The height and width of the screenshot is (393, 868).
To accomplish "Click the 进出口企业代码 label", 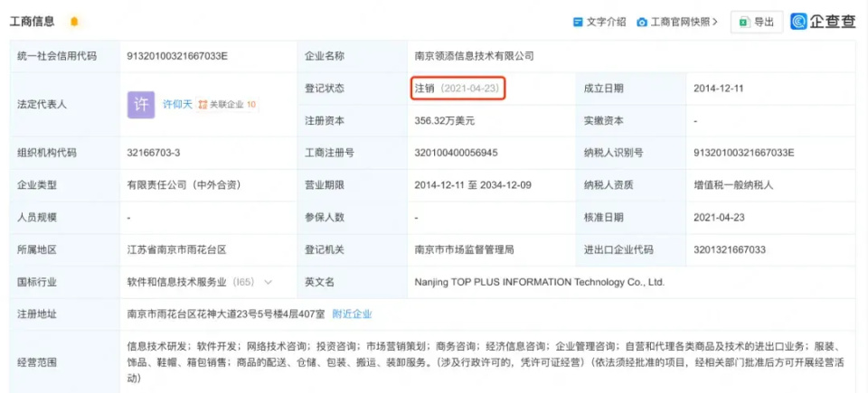I will tap(618, 250).
